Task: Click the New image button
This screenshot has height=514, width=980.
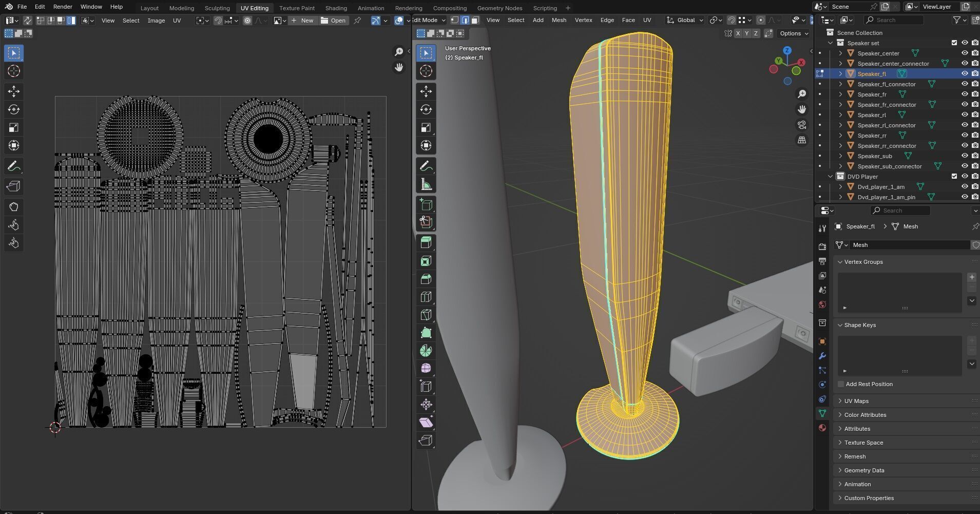Action: 302,21
